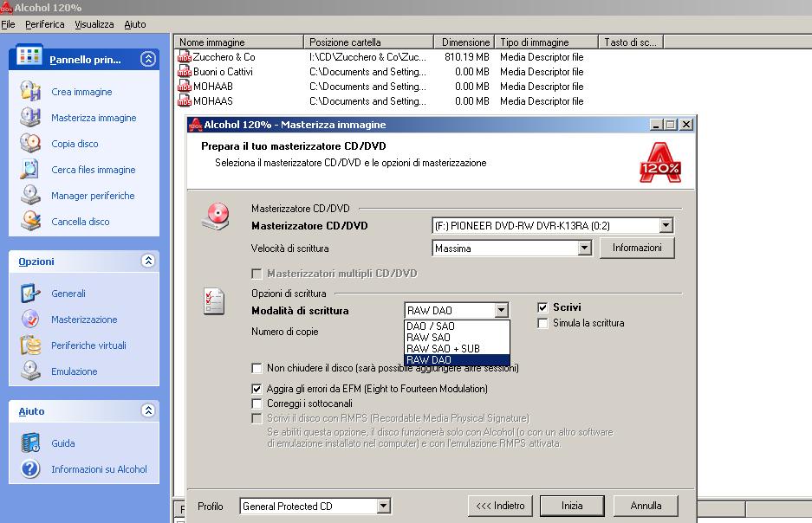Click the MOHAAB mds file icon
The height and width of the screenshot is (523, 812).
pos(185,87)
